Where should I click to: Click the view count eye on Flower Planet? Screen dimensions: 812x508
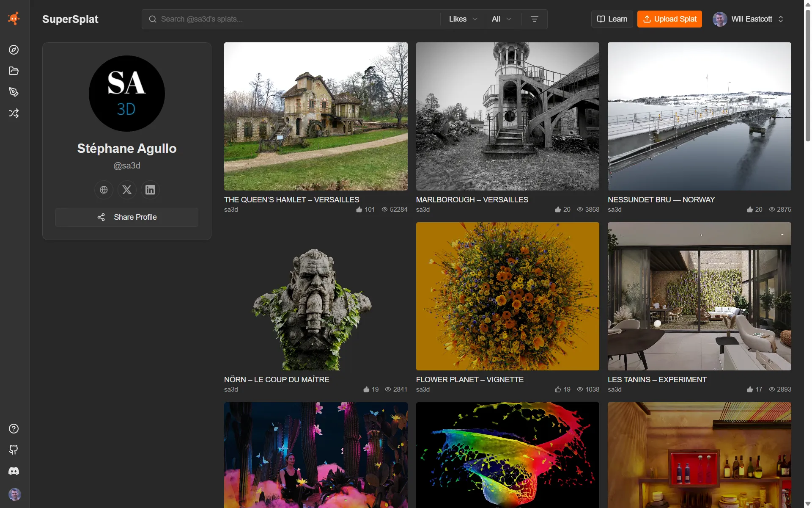(x=580, y=389)
